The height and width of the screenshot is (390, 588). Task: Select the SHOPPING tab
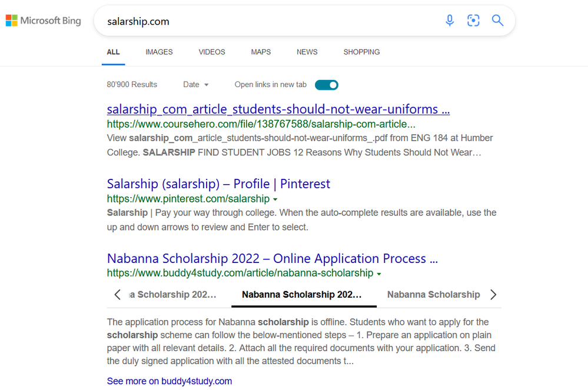coord(361,52)
